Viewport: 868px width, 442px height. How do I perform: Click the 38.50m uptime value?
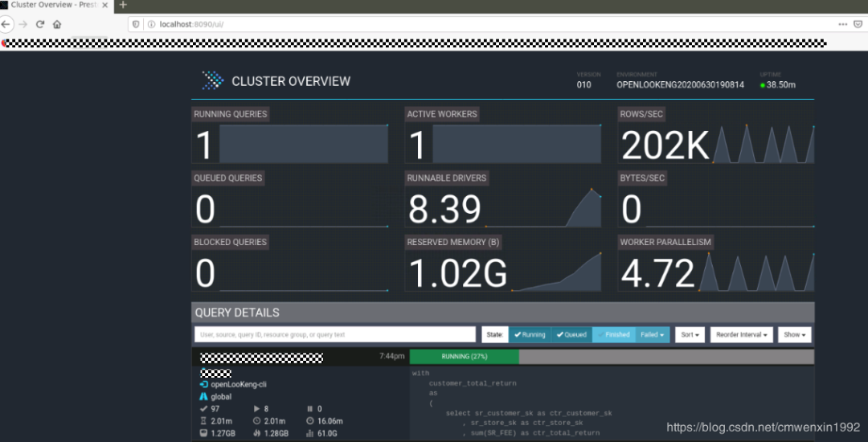(781, 85)
